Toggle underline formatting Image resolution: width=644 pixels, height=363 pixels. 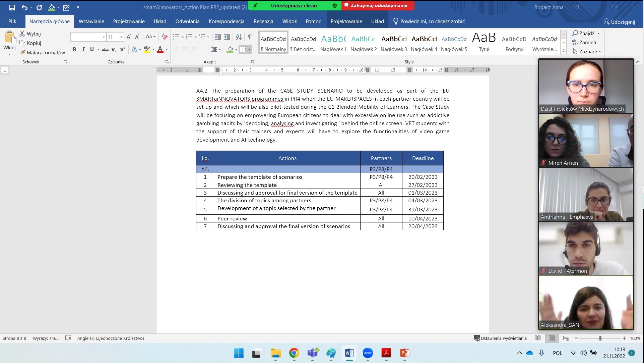tap(92, 49)
